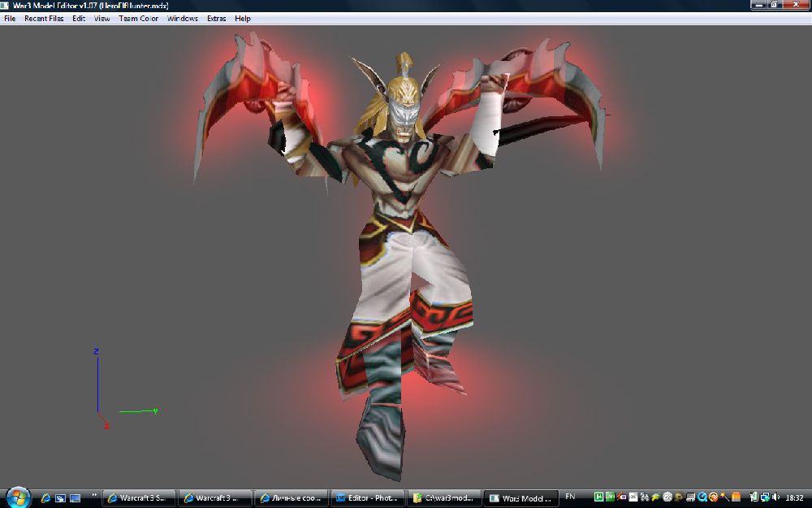The width and height of the screenshot is (812, 508).
Task: Open the volume speaker tray icon
Action: point(775,497)
